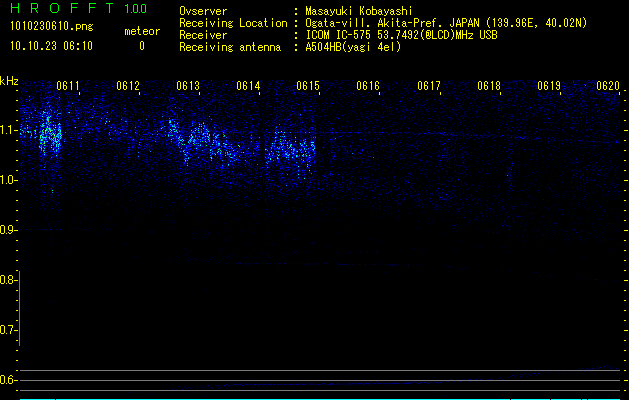This screenshot has height=400, width=629.
Task: Click the 0616 time marker
Action: [x=368, y=86]
